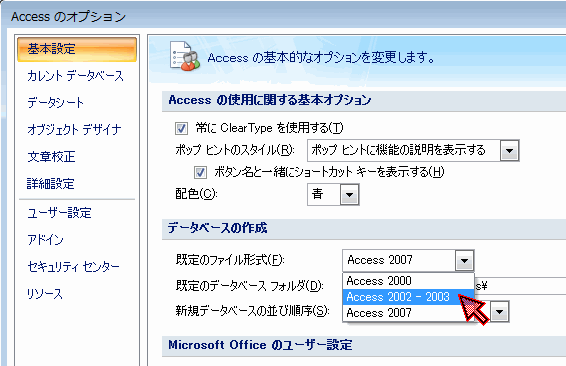Open 新規データベースの並び順序 dropdown arrow
This screenshot has width=566, height=366.
500,311
